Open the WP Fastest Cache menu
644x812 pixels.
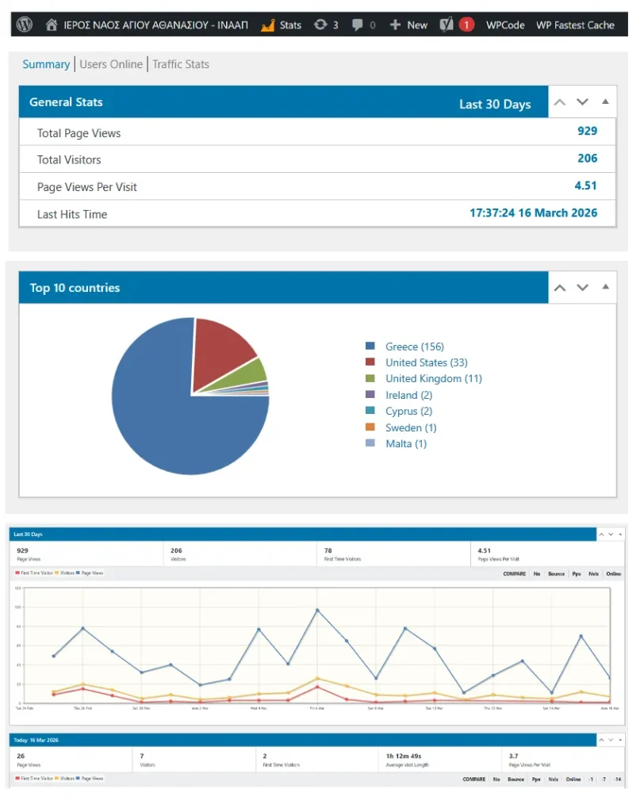(x=575, y=25)
